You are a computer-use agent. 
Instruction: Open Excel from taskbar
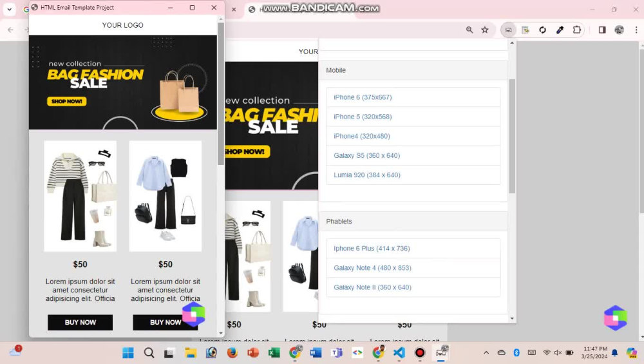[x=274, y=353]
